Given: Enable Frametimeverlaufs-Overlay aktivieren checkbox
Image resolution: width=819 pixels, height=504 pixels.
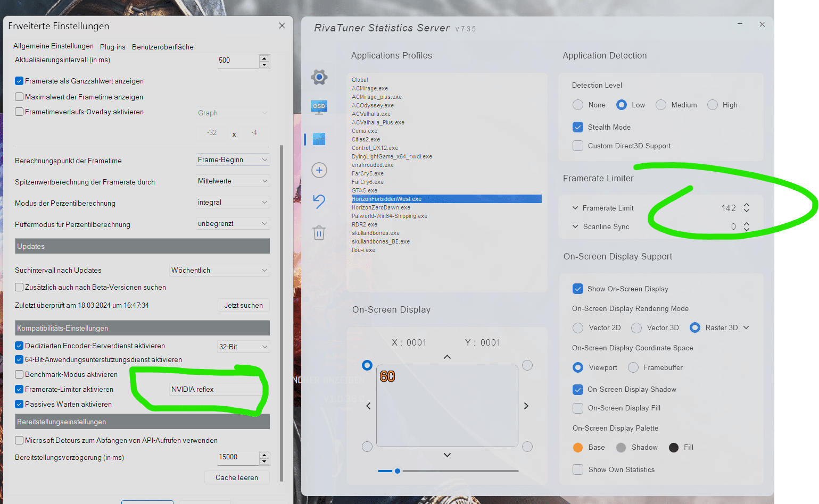Looking at the screenshot, I should (x=19, y=112).
